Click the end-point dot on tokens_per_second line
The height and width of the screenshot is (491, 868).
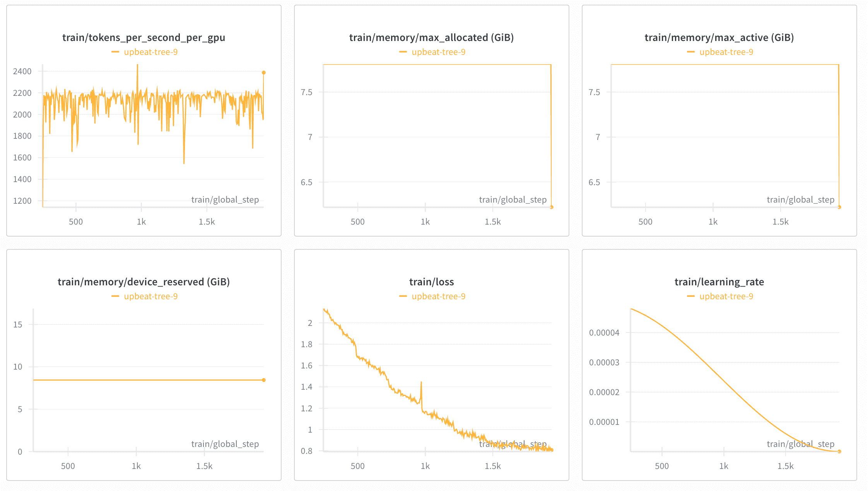[264, 73]
